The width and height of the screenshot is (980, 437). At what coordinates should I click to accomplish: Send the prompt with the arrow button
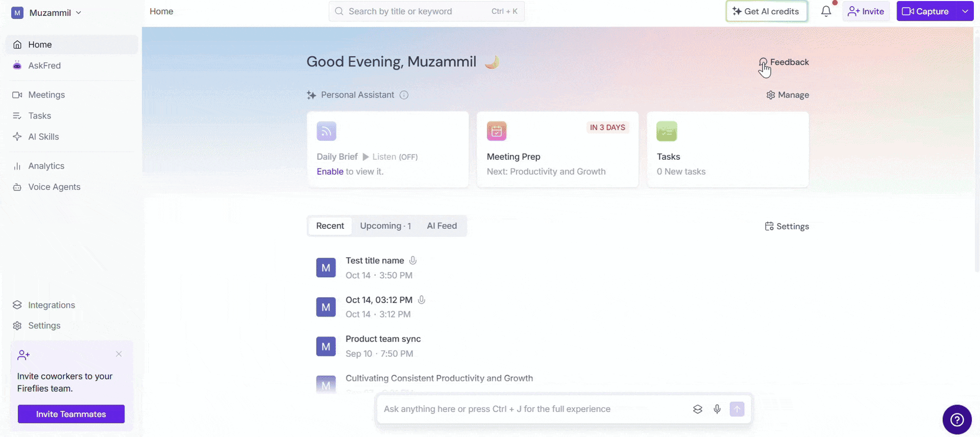tap(737, 409)
